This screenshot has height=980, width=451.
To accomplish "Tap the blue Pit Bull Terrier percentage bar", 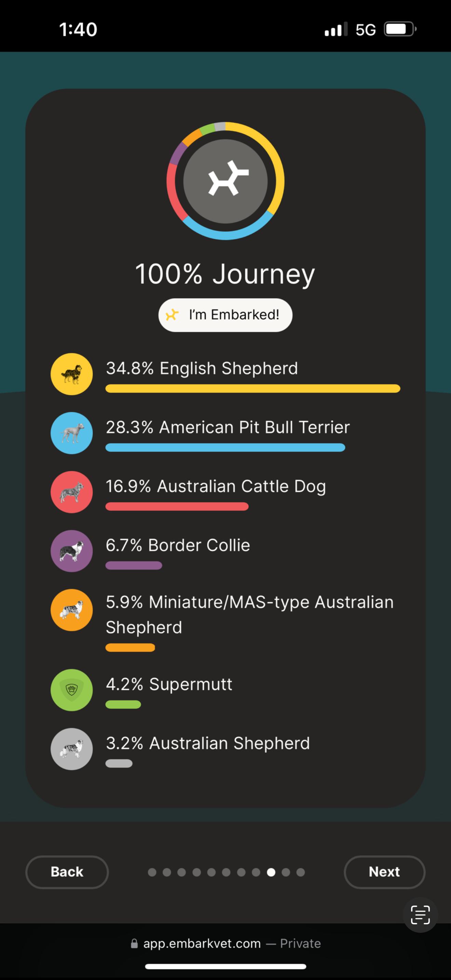I will (225, 447).
